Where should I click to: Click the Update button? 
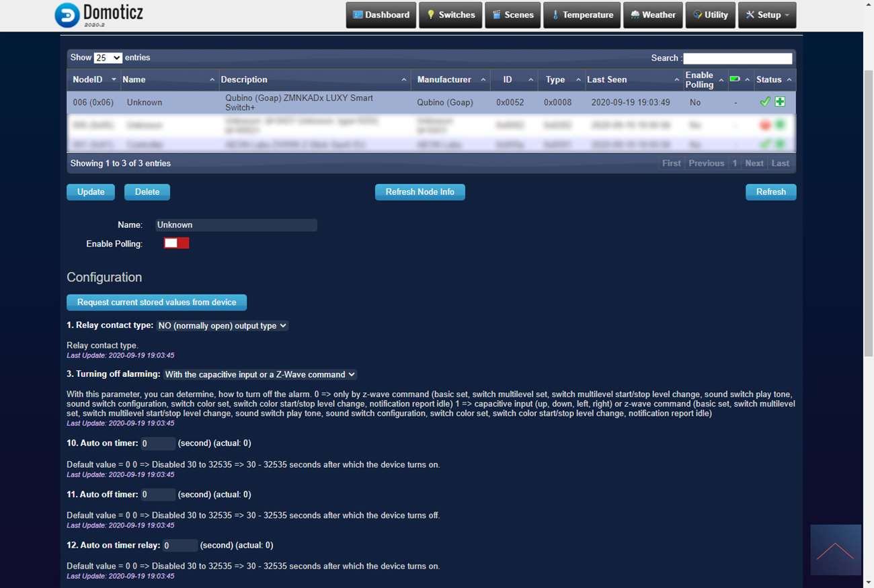click(91, 192)
